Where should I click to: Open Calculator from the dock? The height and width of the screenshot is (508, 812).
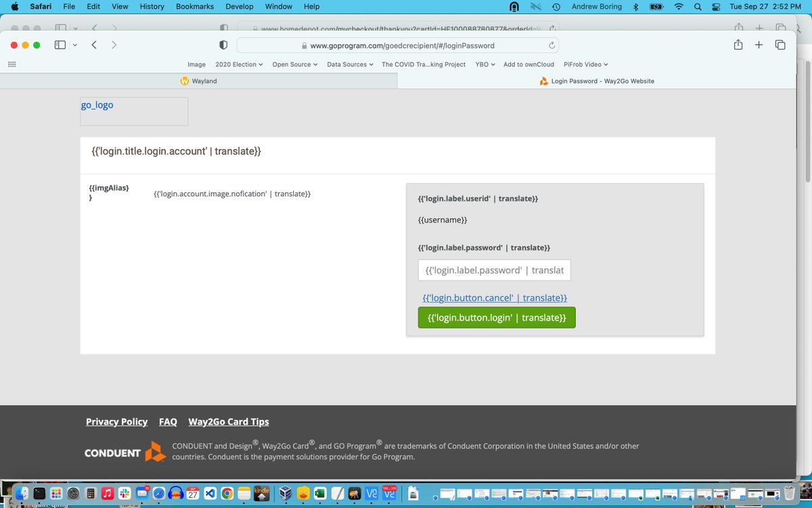pyautogui.click(x=91, y=493)
